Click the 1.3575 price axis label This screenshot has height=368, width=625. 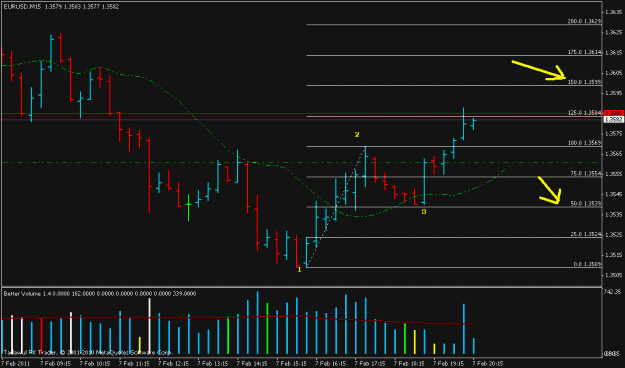613,134
